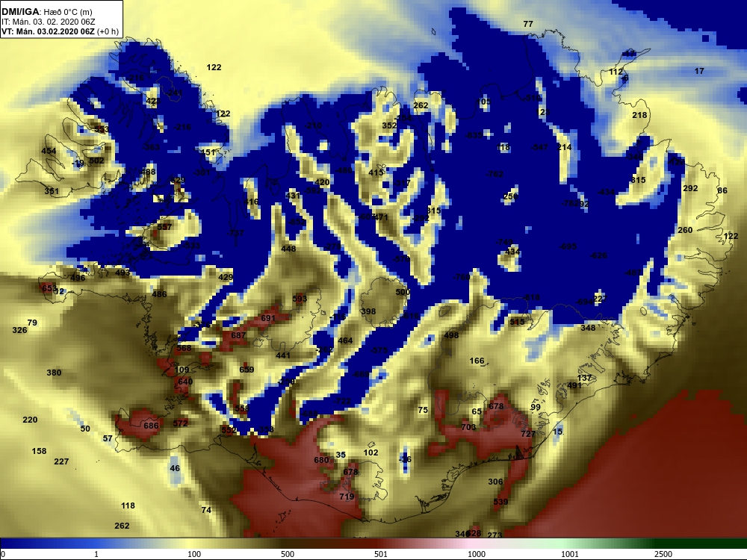The width and height of the screenshot is (747, 560).
Task: Click the map value '220'
Action: (x=30, y=420)
